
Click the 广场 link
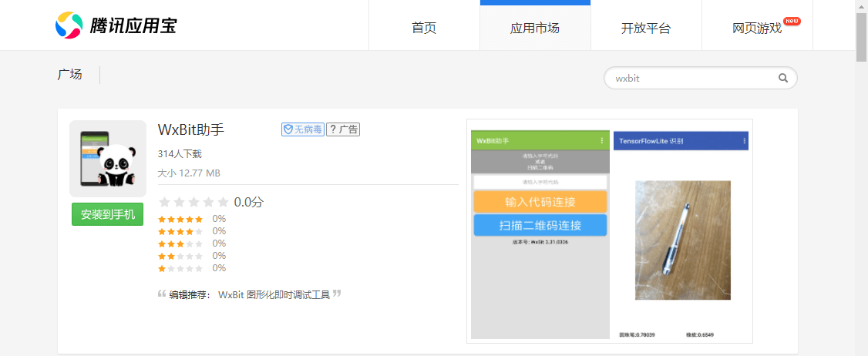click(69, 75)
